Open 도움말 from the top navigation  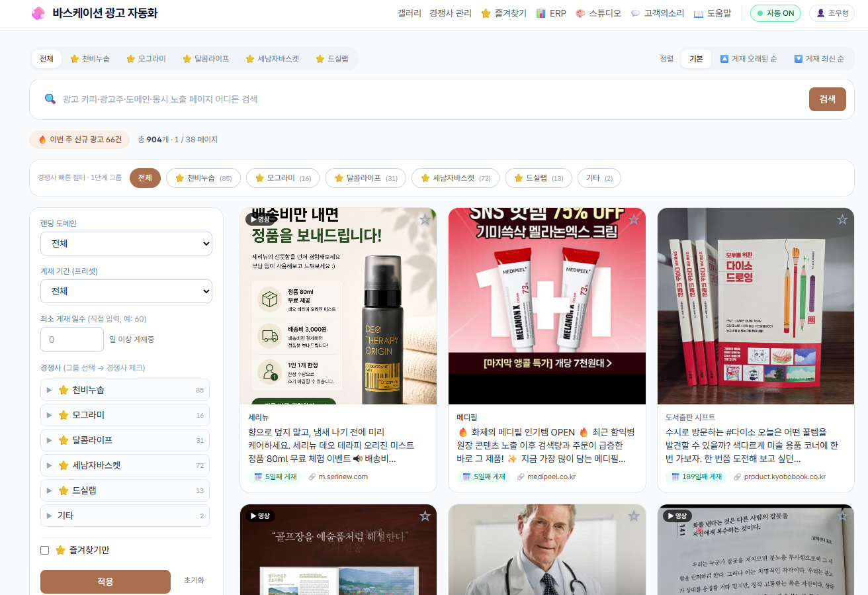(x=713, y=13)
